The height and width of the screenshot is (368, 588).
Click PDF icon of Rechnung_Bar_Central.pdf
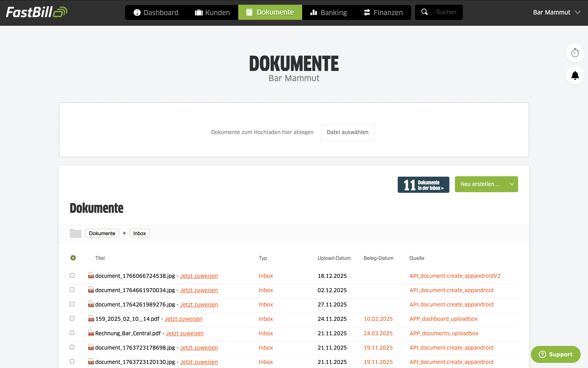(x=91, y=333)
